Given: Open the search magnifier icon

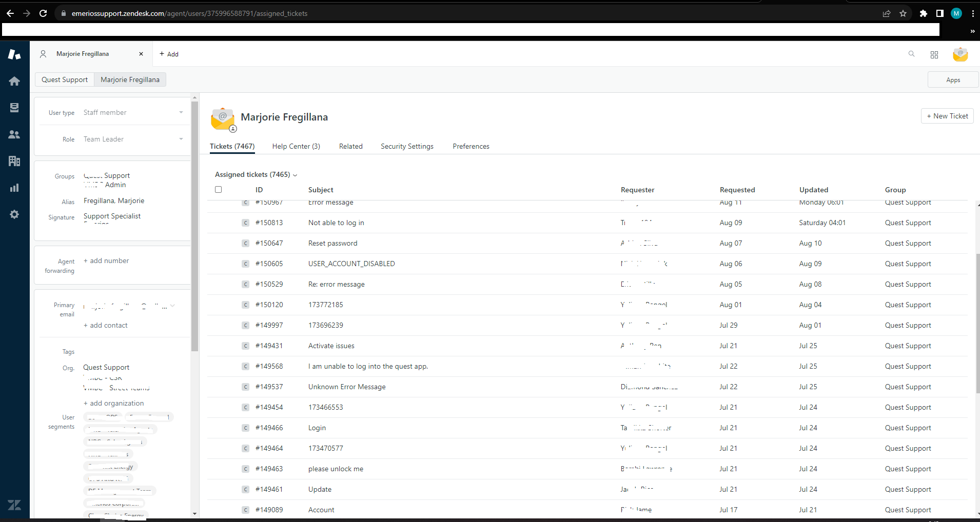Looking at the screenshot, I should click(912, 54).
